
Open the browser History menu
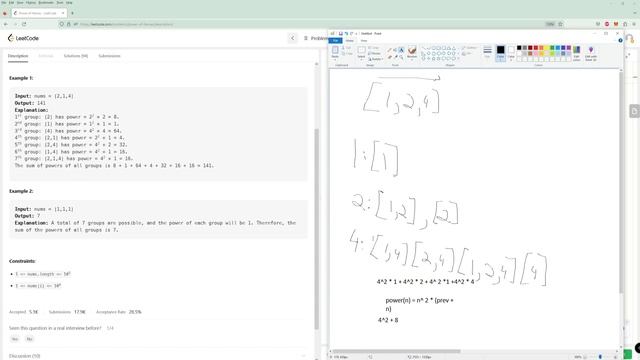[31, 2]
